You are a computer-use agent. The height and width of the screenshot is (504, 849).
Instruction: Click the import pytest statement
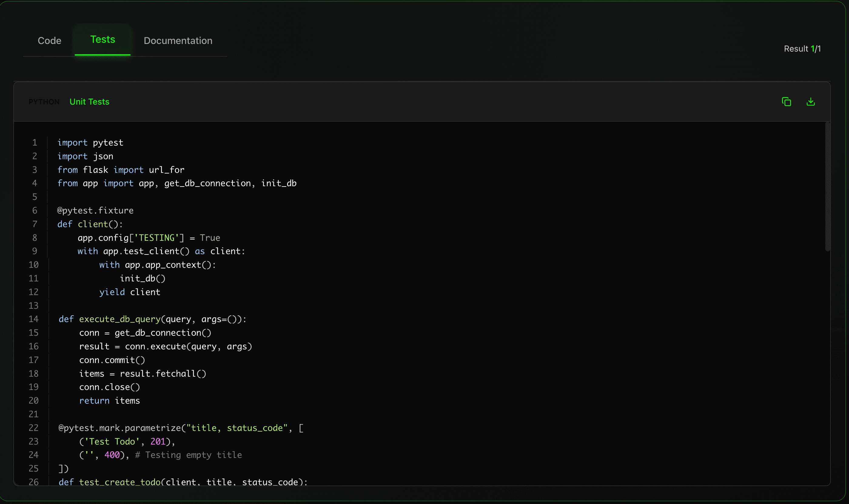[90, 142]
